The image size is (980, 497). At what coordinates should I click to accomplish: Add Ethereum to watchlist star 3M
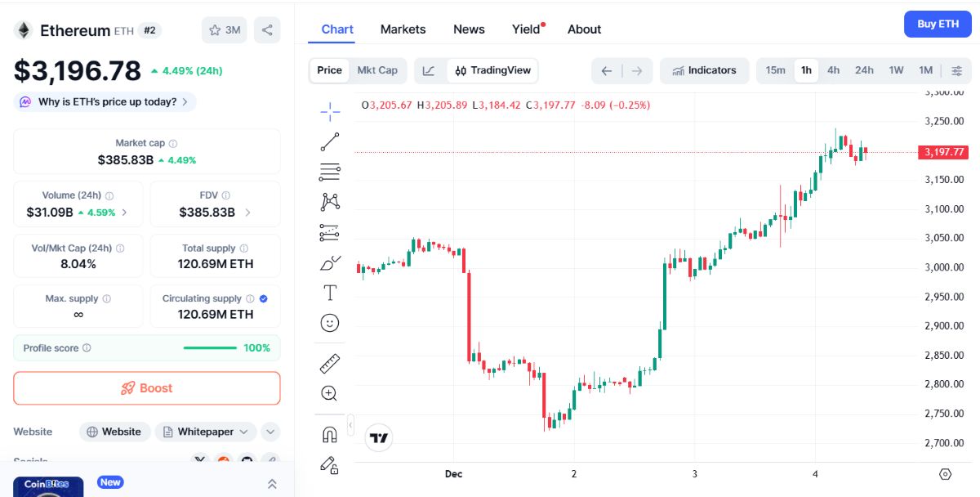225,30
